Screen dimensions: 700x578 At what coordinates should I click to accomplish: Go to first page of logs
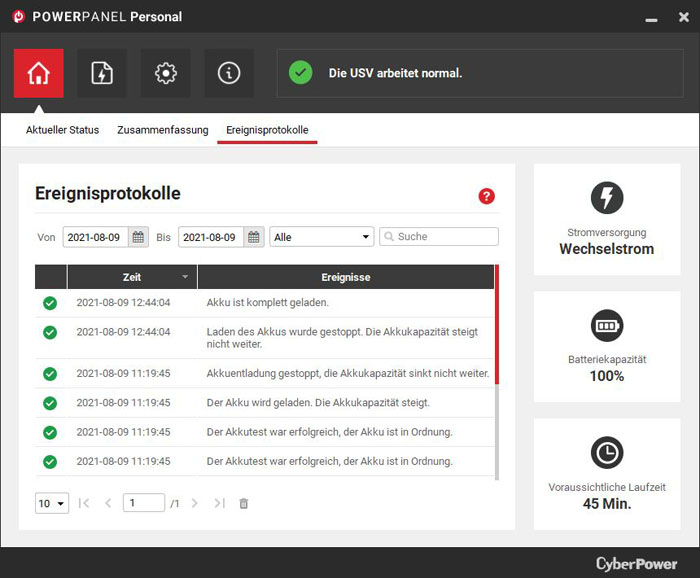(84, 503)
